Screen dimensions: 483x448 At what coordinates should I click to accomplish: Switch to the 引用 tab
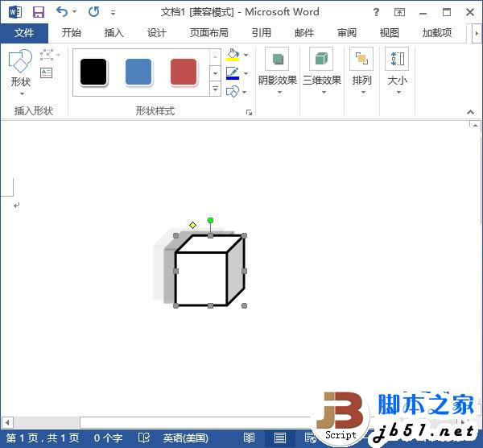pos(261,33)
